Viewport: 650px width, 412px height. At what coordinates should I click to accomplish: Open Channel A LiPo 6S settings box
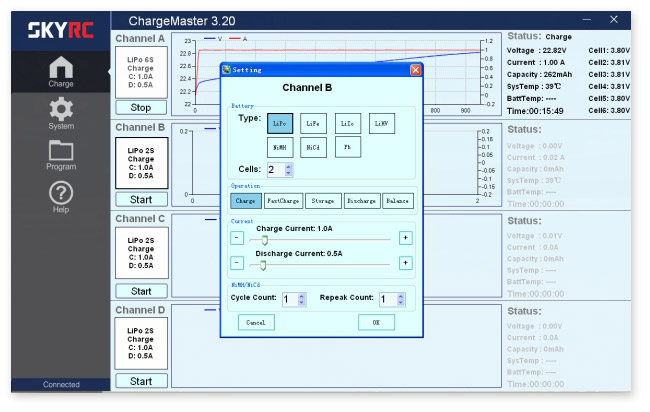[141, 73]
